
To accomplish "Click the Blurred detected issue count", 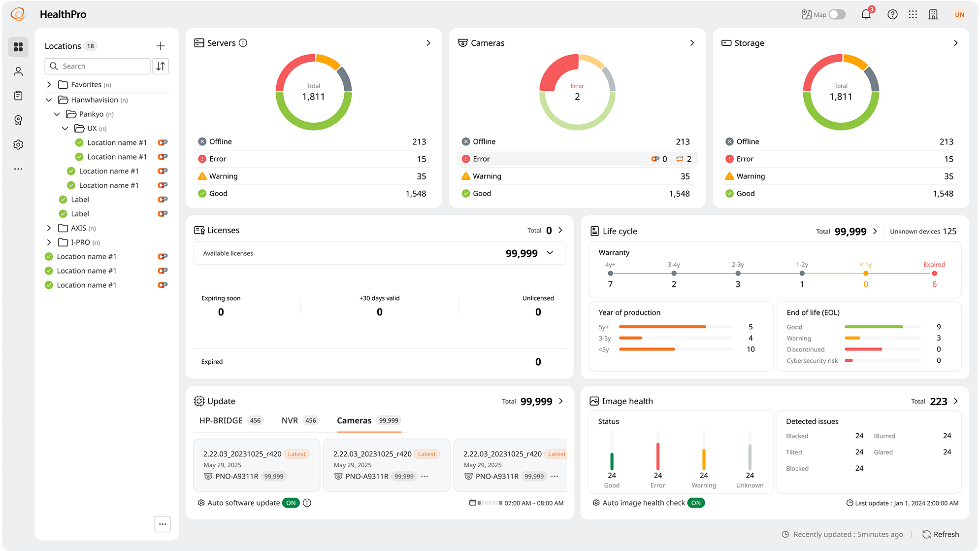I will [x=947, y=436].
